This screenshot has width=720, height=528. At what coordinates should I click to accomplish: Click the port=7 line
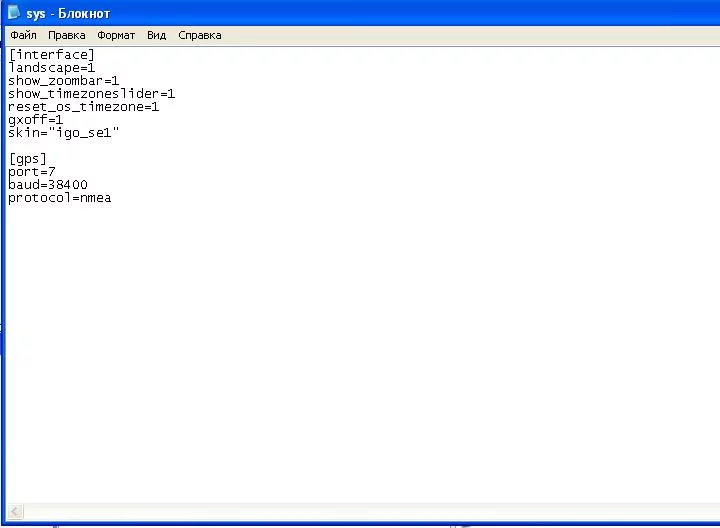point(32,172)
